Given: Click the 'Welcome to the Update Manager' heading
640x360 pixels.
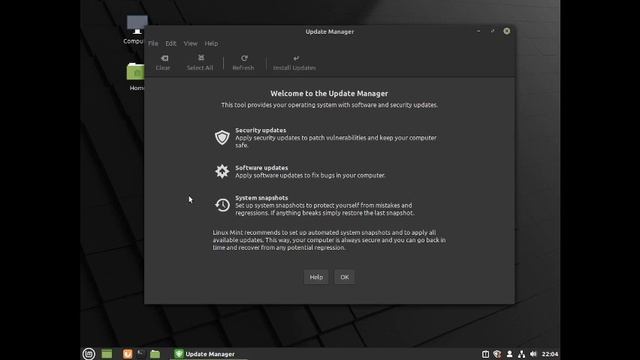Looking at the screenshot, I should [x=329, y=93].
